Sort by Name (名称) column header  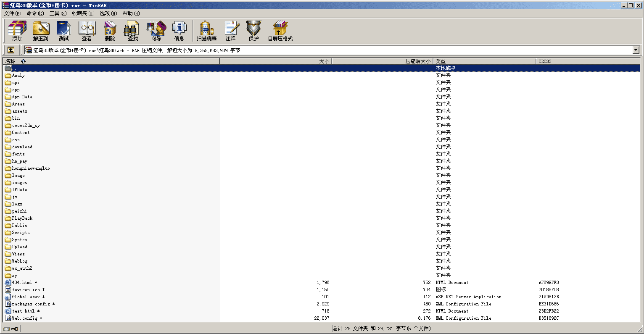point(11,61)
